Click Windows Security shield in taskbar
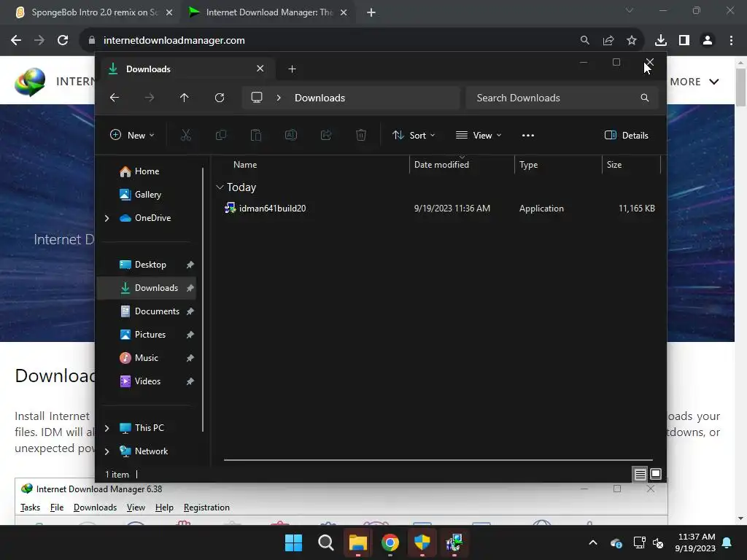This screenshot has width=747, height=560. coord(422,542)
